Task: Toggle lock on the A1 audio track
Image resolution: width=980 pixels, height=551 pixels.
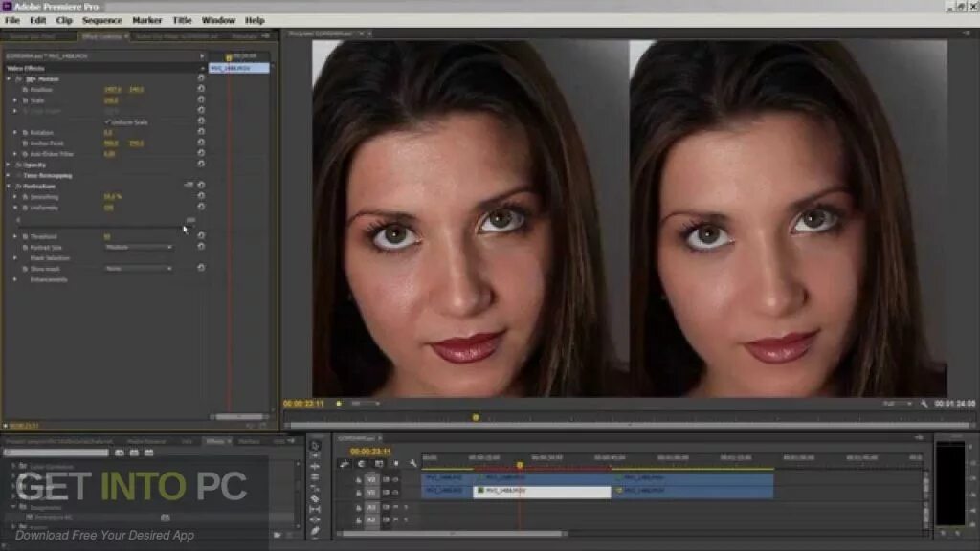Action: click(x=359, y=507)
